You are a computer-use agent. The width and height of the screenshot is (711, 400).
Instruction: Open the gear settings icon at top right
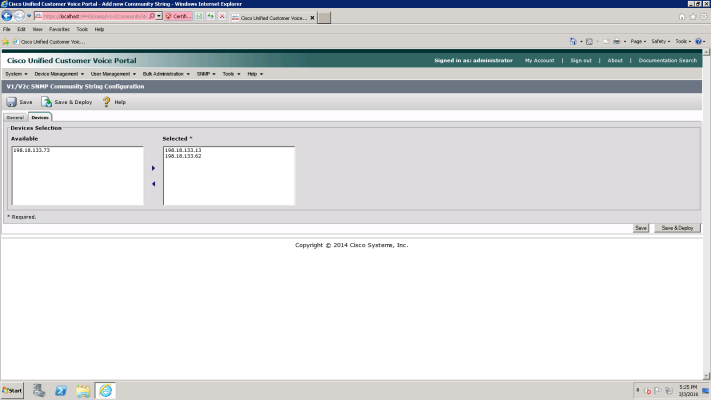point(704,17)
